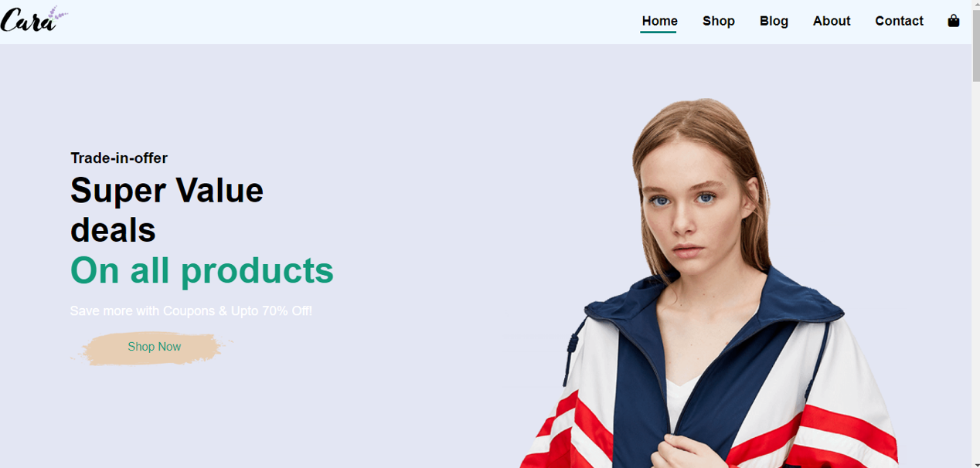980x468 pixels.
Task: Go to the Home nav item
Action: [x=659, y=21]
